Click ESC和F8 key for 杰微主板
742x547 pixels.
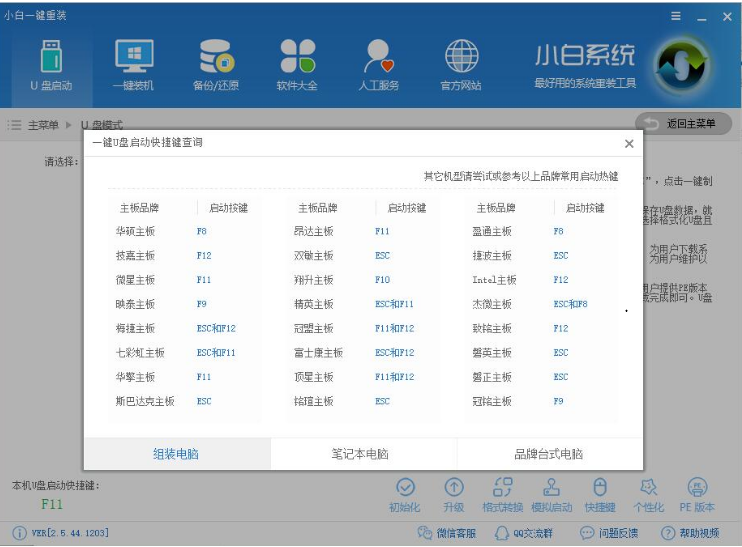[571, 304]
